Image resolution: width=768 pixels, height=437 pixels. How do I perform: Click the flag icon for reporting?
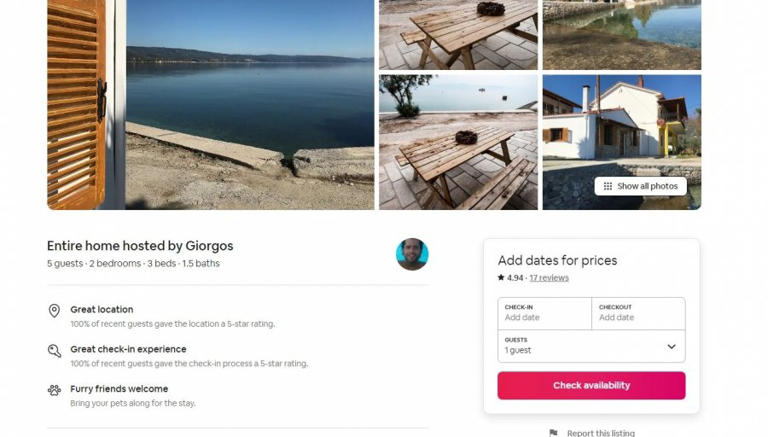click(553, 433)
